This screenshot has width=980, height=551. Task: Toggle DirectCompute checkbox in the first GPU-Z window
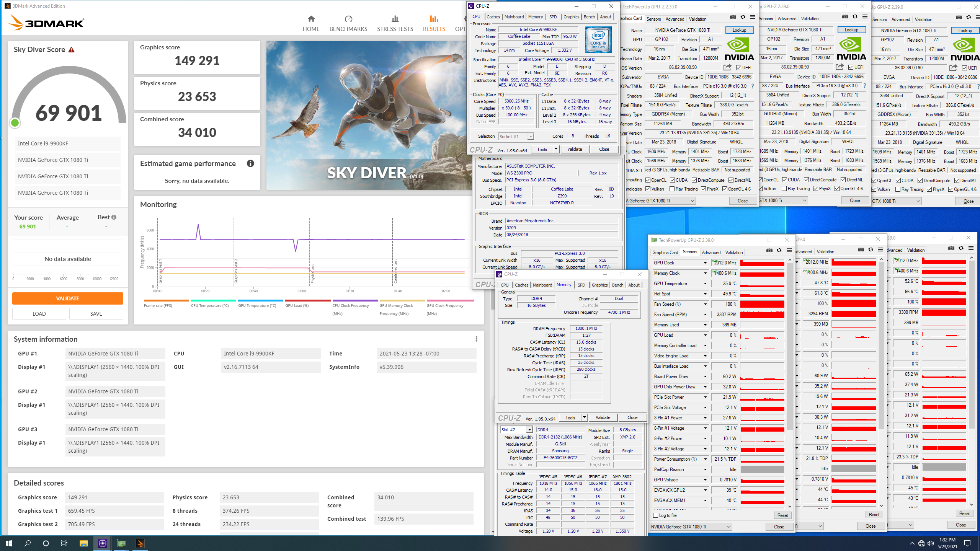coord(694,180)
